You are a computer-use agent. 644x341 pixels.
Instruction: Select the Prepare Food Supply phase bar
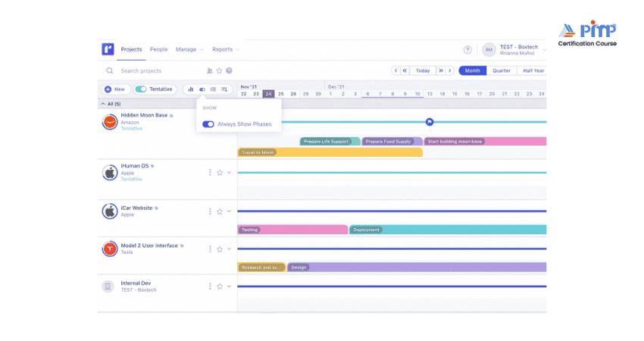click(392, 142)
